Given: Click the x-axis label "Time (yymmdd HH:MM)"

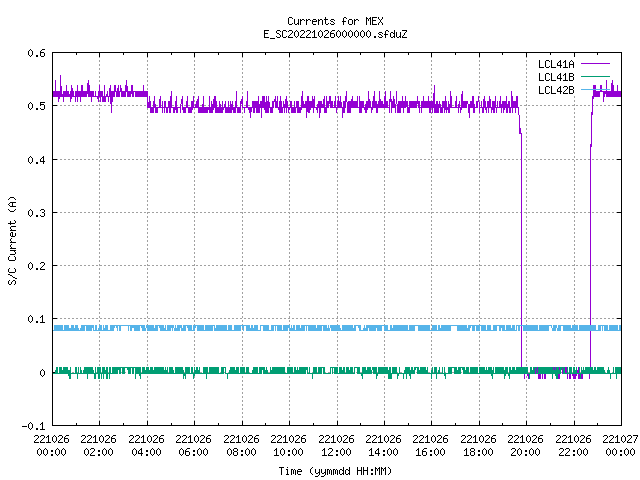Looking at the screenshot, I should [x=335, y=471].
